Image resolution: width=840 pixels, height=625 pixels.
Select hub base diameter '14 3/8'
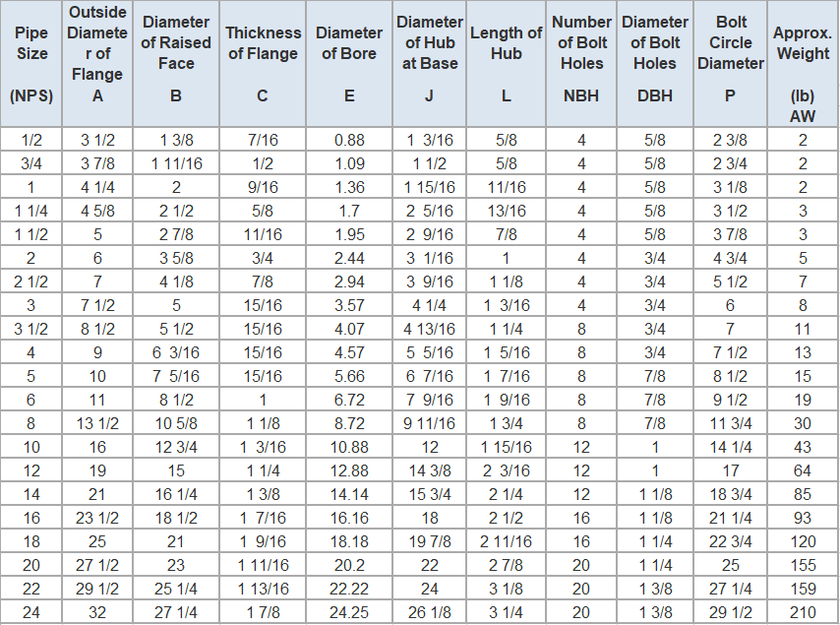point(430,470)
